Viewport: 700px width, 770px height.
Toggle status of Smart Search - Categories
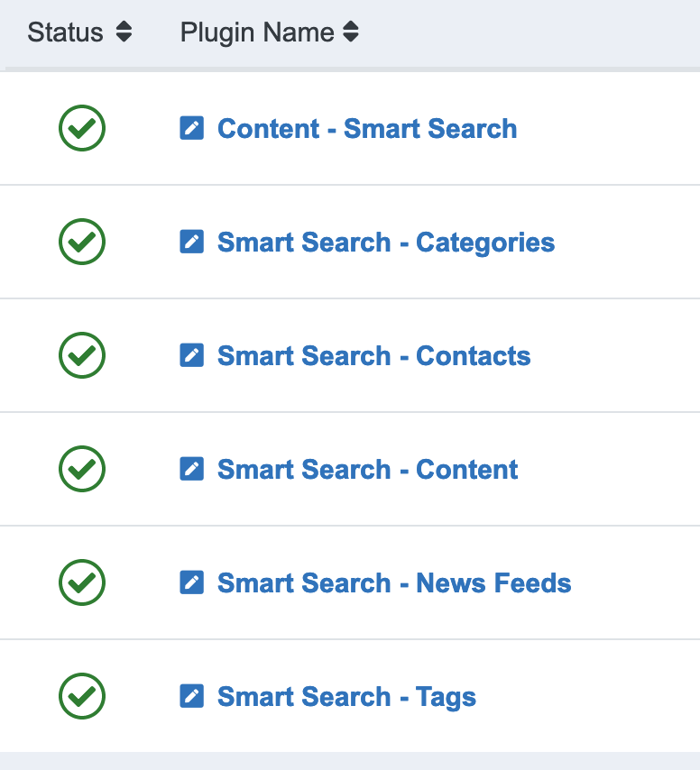[x=82, y=242]
